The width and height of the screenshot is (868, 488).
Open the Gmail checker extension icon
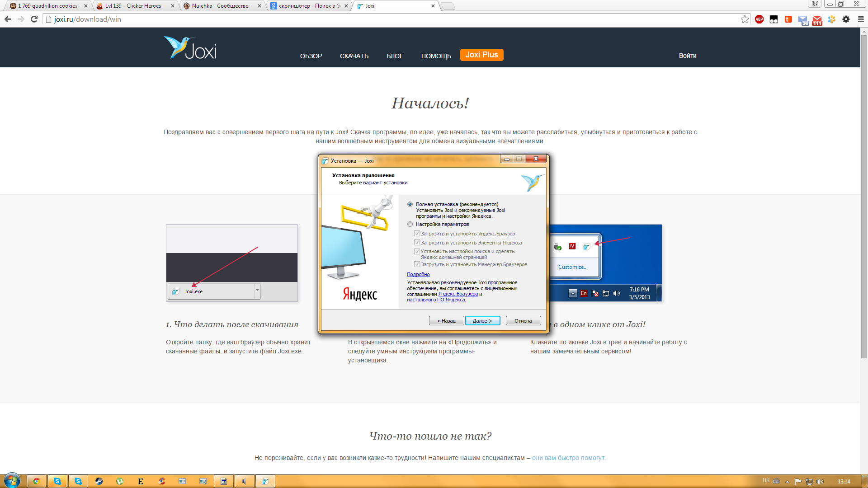(817, 19)
